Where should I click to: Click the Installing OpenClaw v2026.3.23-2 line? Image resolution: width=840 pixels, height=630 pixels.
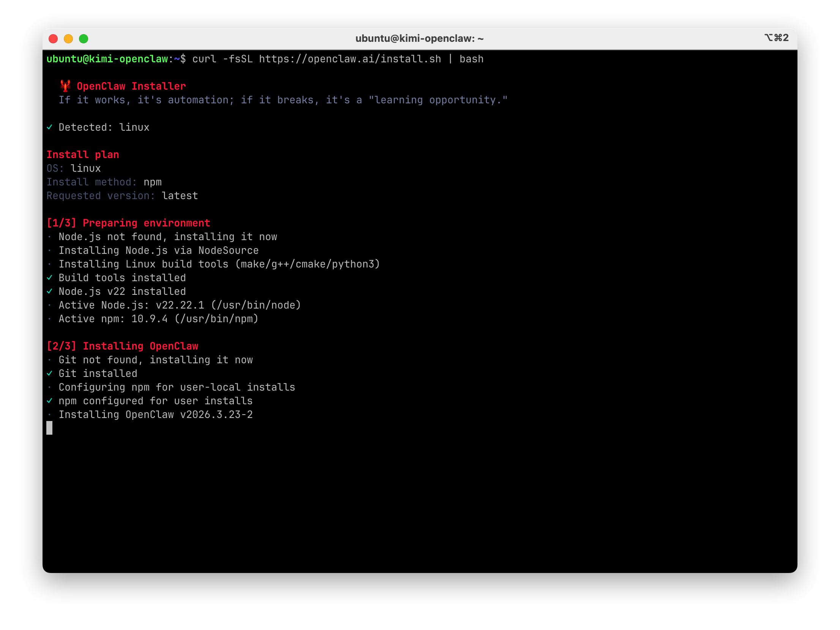(156, 415)
